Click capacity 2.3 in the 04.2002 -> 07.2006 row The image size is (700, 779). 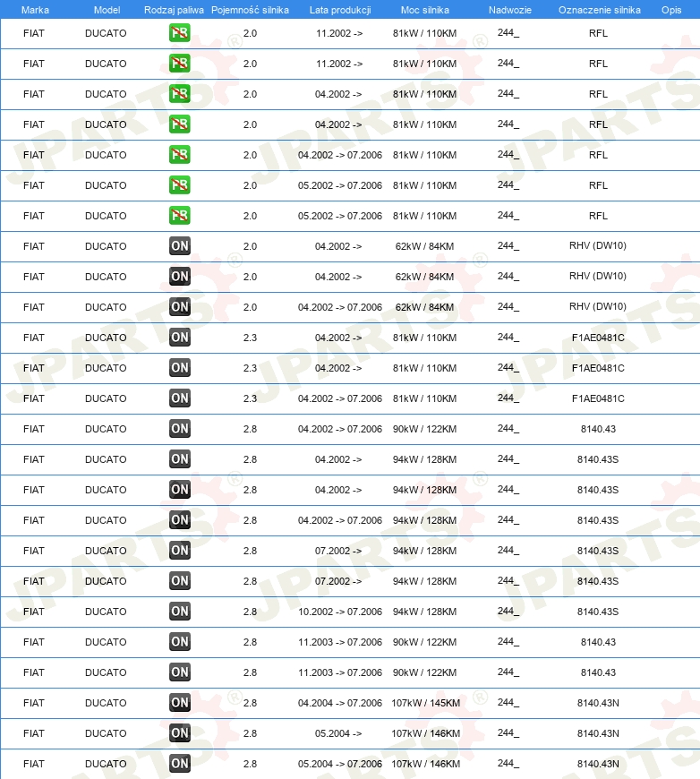tap(250, 398)
